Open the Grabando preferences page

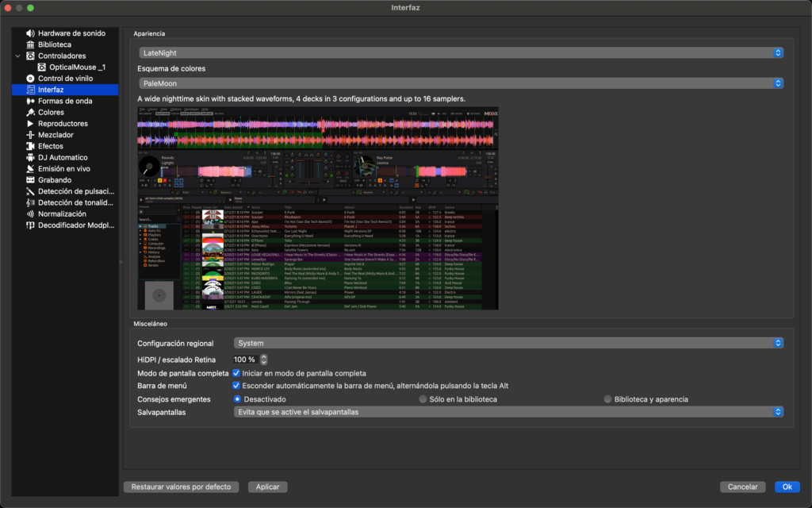point(55,180)
